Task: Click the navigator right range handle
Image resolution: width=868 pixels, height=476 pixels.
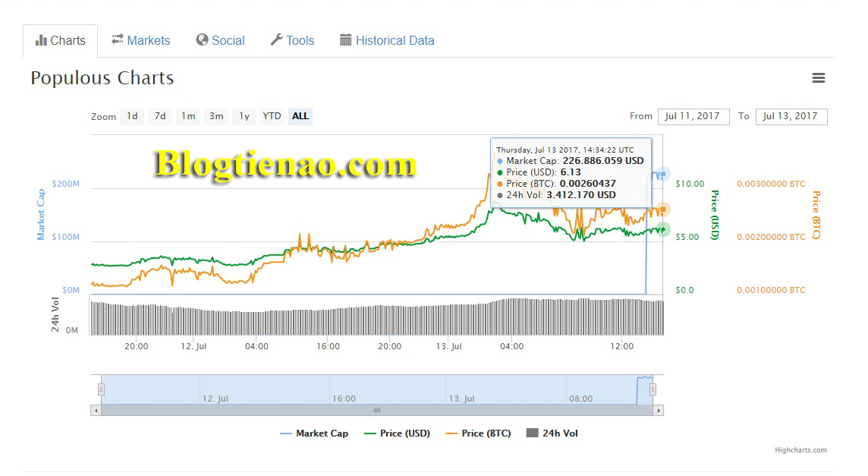Action: tap(653, 389)
